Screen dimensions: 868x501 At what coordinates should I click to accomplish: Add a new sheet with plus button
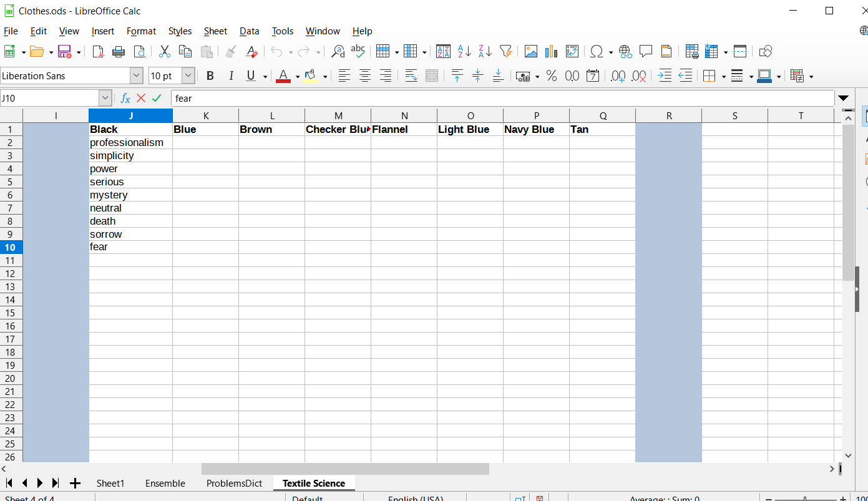click(x=76, y=484)
